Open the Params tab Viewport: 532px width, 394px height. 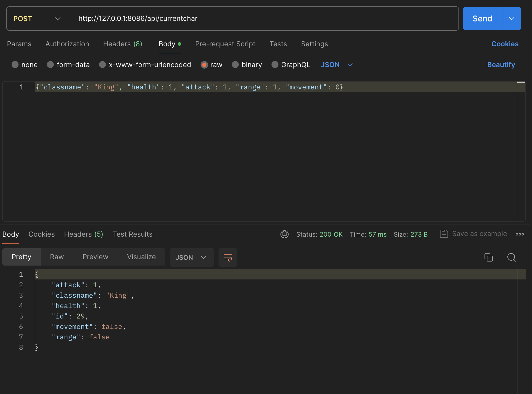(19, 44)
